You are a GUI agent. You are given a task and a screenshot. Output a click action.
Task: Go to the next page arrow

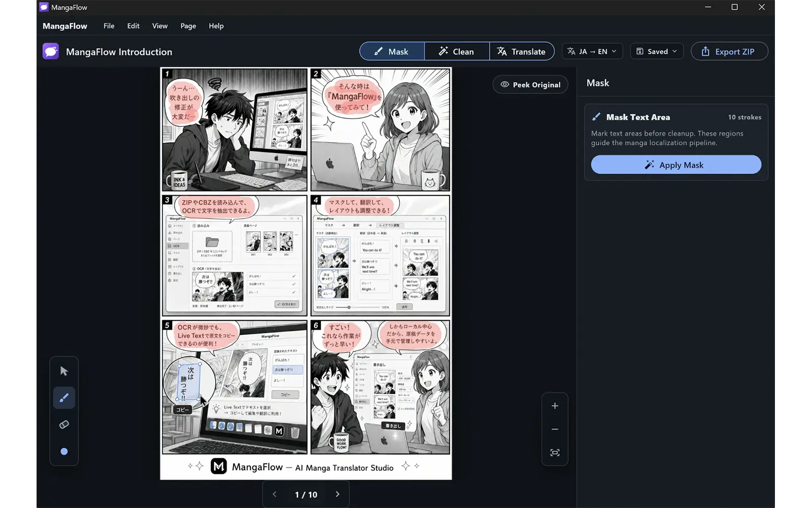pos(337,494)
